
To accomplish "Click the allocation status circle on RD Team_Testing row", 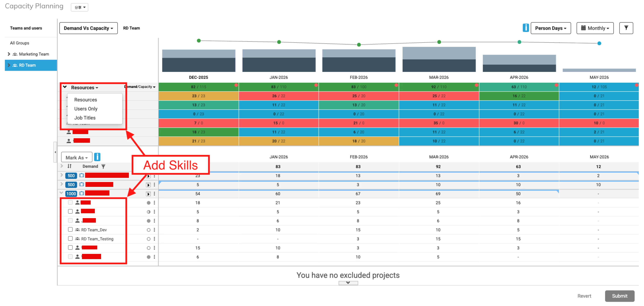I will (x=148, y=239).
